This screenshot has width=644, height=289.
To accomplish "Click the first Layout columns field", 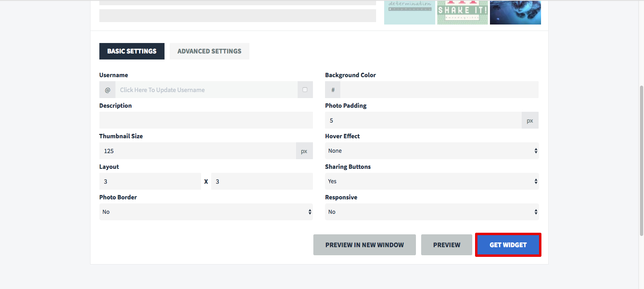I will [150, 181].
